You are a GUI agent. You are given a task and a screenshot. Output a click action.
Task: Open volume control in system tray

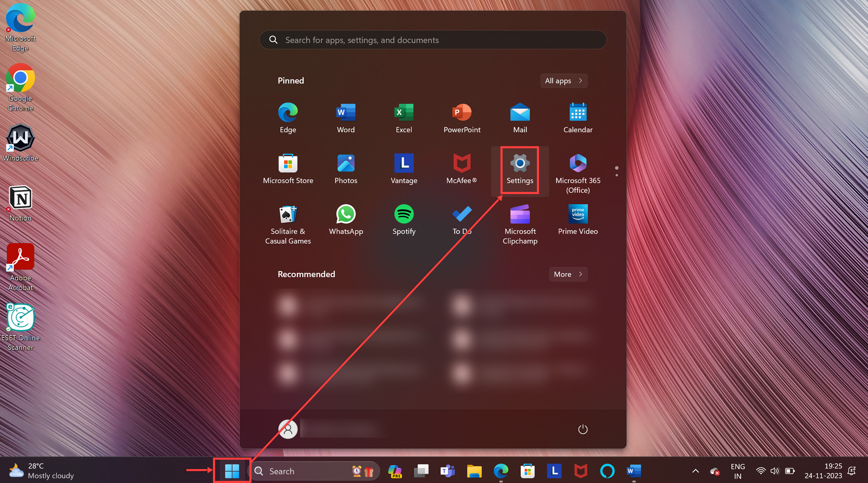point(775,471)
